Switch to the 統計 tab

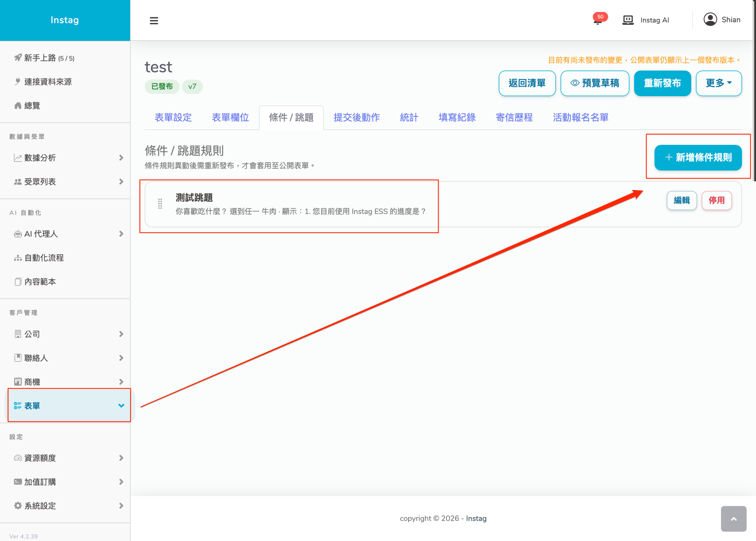point(409,117)
